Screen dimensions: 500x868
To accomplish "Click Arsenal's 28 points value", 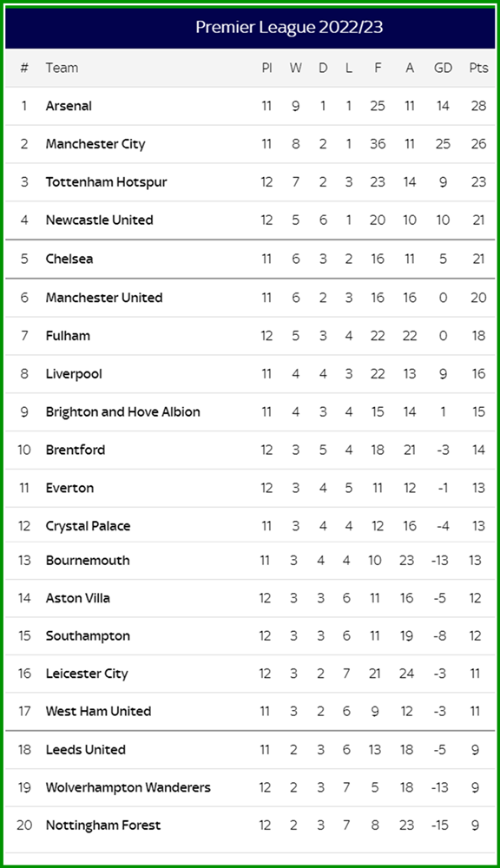I will pyautogui.click(x=478, y=106).
